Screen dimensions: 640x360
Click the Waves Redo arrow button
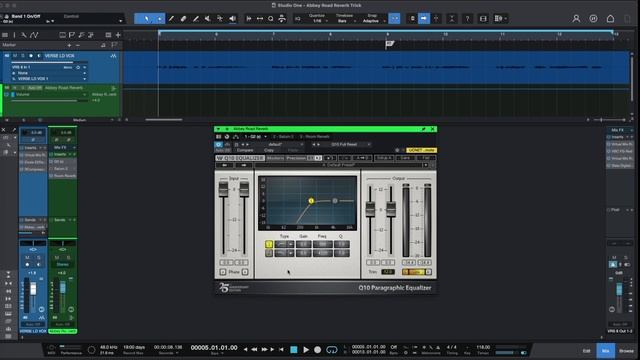tap(244, 165)
